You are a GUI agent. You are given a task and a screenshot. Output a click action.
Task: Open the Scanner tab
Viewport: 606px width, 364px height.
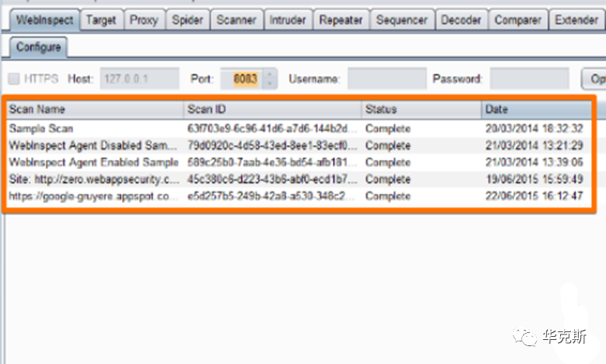click(x=236, y=20)
